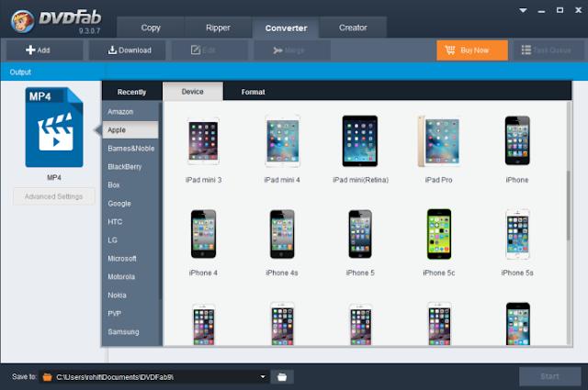588x390 pixels.
Task: Select Apple in the brand list
Action: click(x=130, y=130)
